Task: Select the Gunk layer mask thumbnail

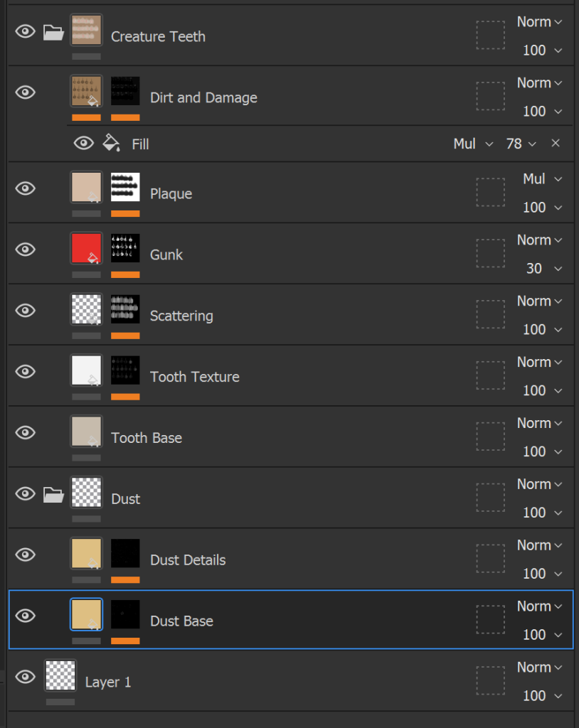Action: (x=125, y=249)
